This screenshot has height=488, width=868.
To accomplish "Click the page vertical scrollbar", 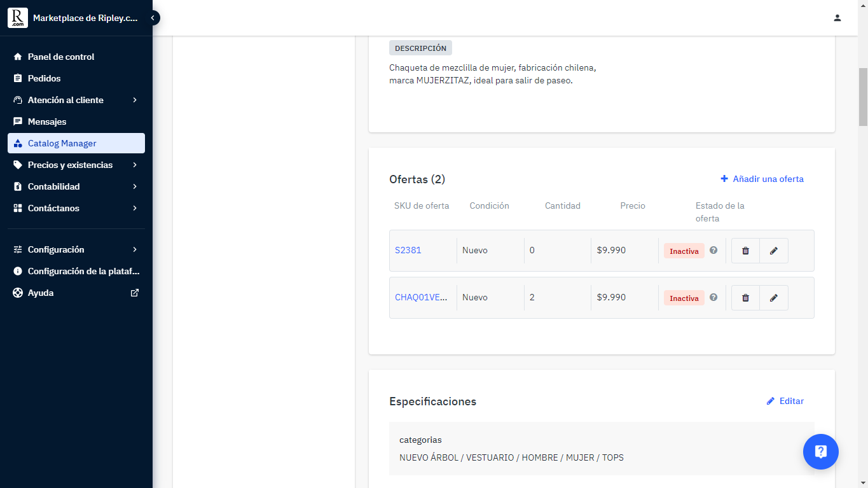I will point(863,95).
